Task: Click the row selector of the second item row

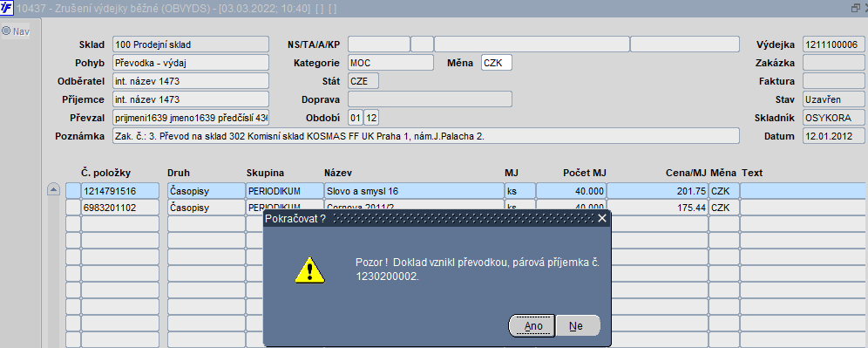Action: click(x=72, y=208)
